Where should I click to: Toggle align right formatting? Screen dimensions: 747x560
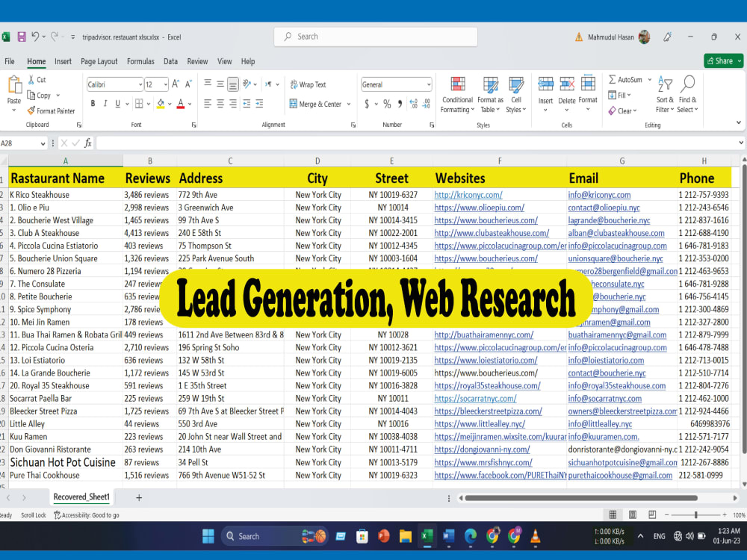click(x=233, y=103)
